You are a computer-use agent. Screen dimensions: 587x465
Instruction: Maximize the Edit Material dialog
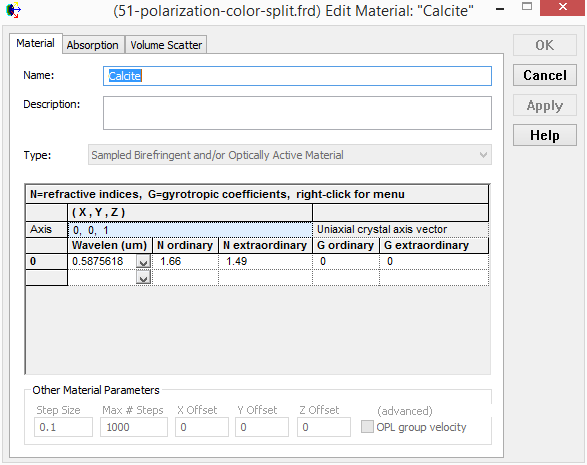[527, 7]
